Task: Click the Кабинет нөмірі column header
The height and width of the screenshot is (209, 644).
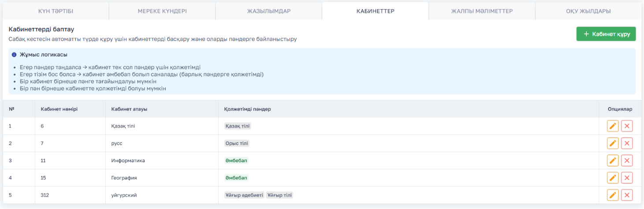Action: click(x=59, y=109)
